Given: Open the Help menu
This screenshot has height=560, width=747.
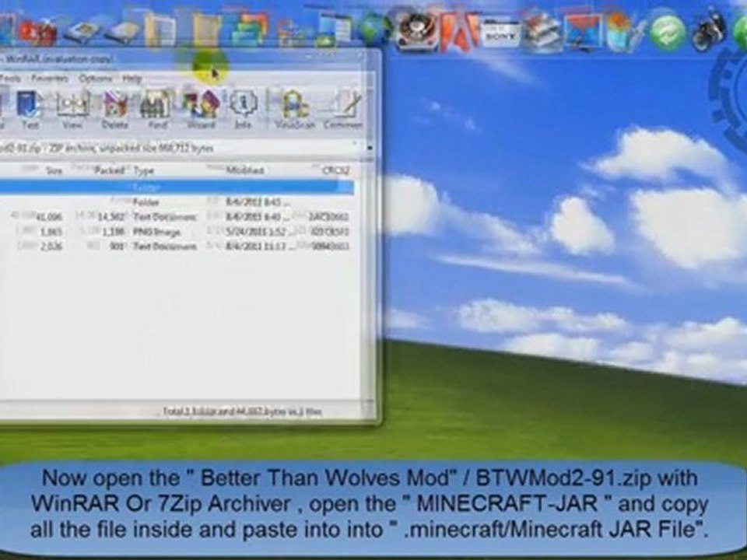Looking at the screenshot, I should [132, 78].
